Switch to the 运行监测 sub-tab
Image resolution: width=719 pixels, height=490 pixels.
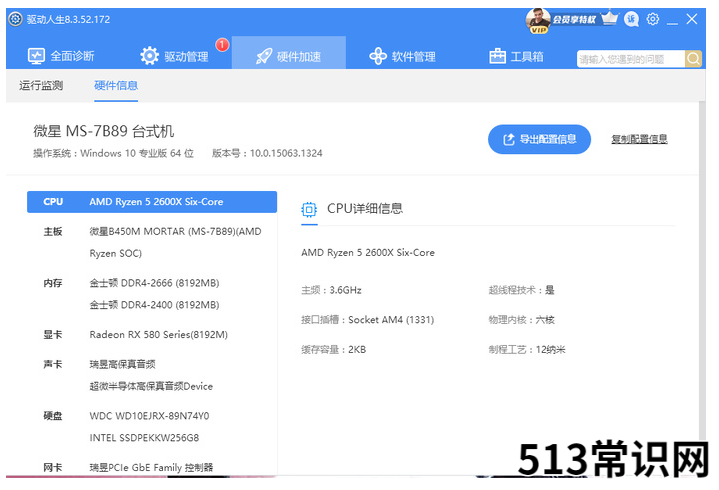point(41,85)
